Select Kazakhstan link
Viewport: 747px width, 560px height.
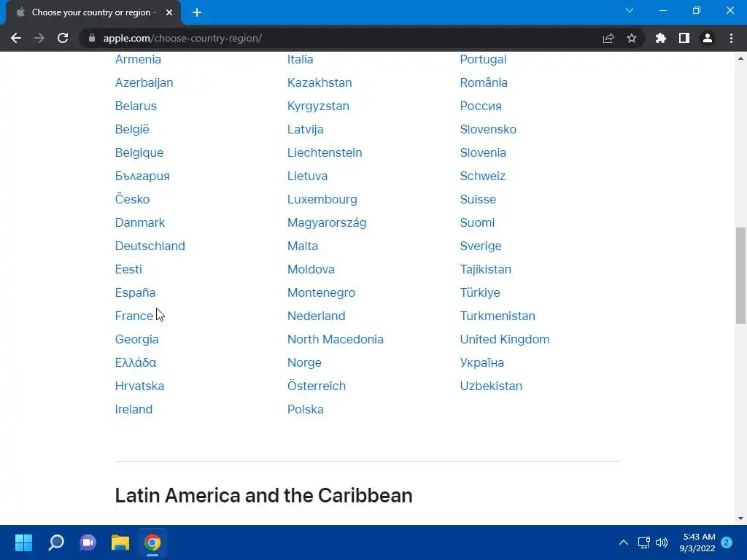point(320,83)
